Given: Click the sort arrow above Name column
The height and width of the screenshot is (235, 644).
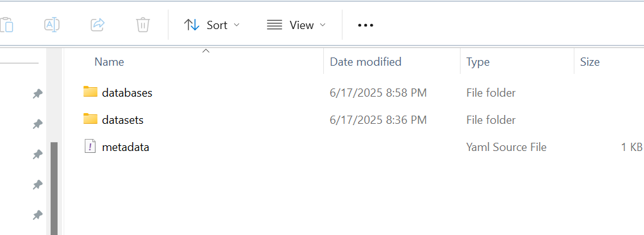Looking at the screenshot, I should (206, 51).
